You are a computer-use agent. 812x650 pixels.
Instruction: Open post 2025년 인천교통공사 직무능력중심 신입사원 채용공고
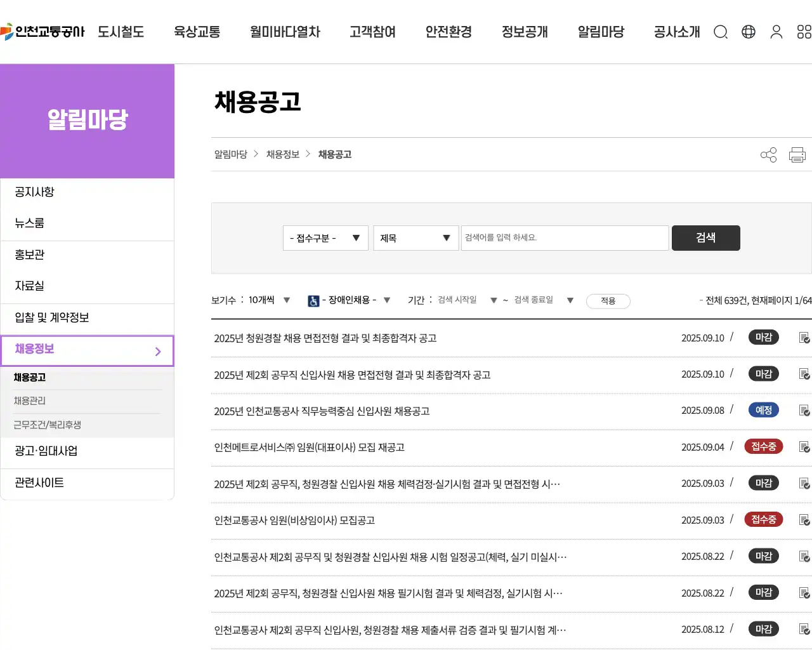(x=322, y=411)
